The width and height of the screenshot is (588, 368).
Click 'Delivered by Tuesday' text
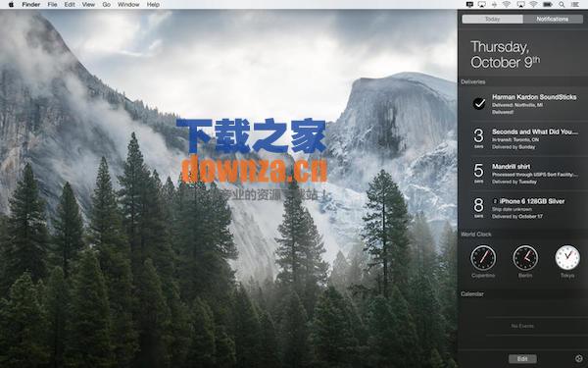[x=514, y=182]
